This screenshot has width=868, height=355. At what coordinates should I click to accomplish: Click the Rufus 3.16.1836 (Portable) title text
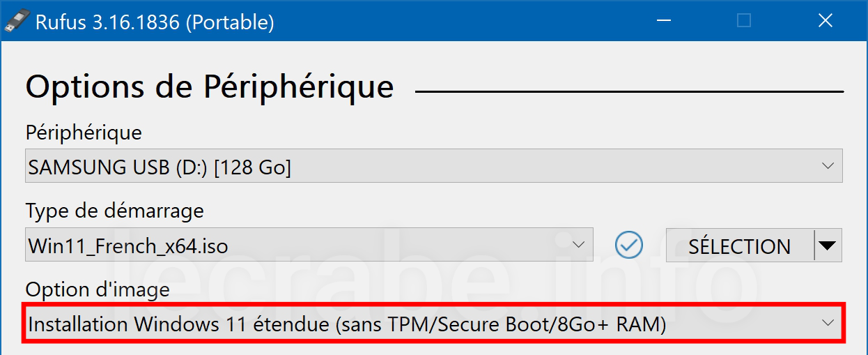point(155,22)
